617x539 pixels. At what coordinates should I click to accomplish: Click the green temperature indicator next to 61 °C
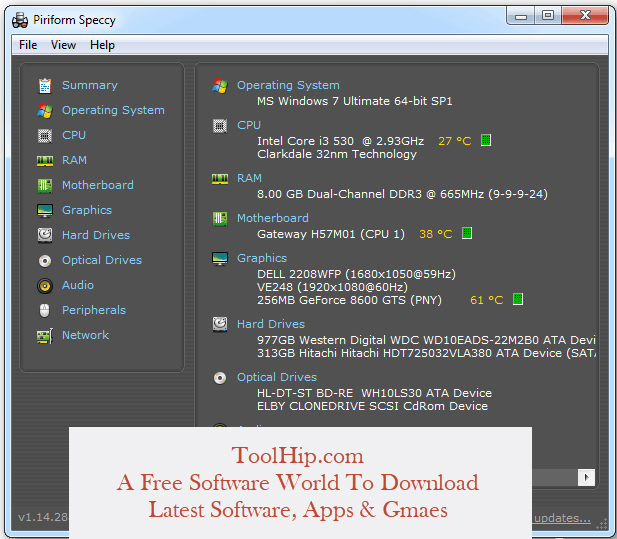coord(518,299)
